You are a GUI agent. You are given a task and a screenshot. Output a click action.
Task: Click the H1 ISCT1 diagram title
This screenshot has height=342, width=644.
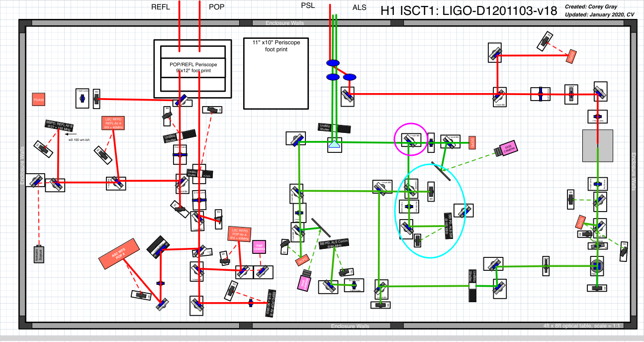[x=468, y=11]
